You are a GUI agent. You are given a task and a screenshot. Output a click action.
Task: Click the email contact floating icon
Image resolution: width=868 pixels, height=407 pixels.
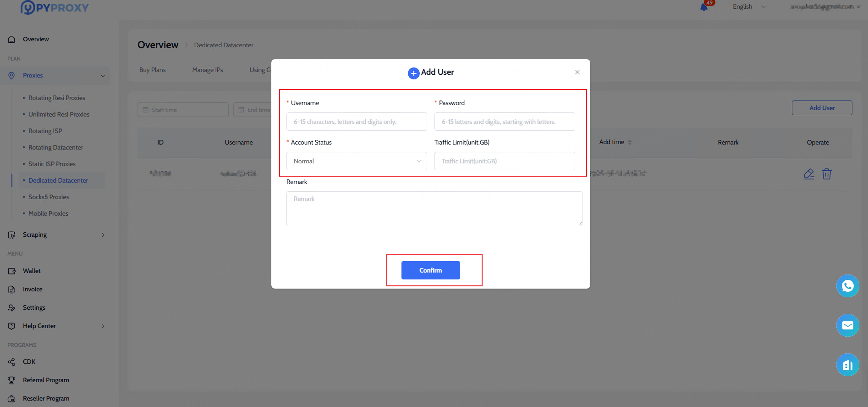(847, 325)
